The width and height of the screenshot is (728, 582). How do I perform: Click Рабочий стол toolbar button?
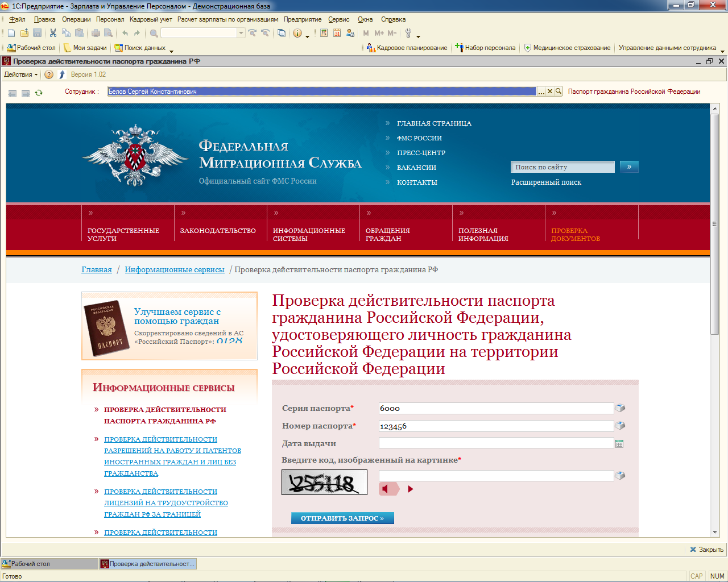(x=31, y=48)
